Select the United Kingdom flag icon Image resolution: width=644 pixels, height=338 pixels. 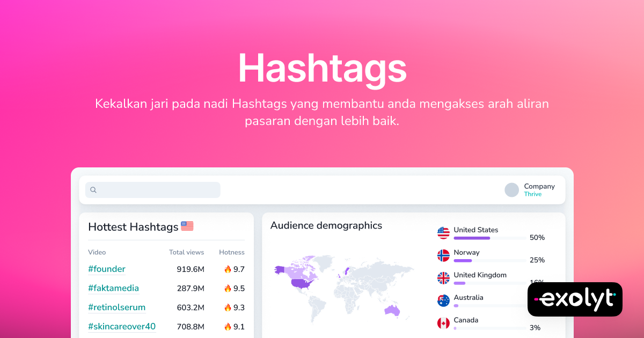click(443, 278)
